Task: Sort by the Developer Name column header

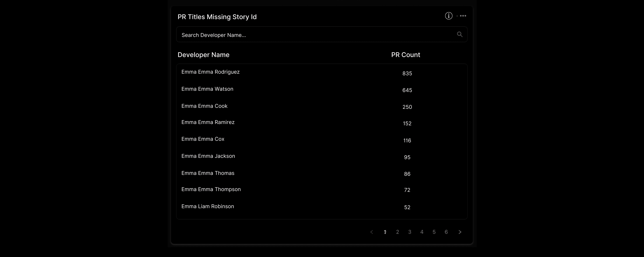Action: tap(203, 55)
